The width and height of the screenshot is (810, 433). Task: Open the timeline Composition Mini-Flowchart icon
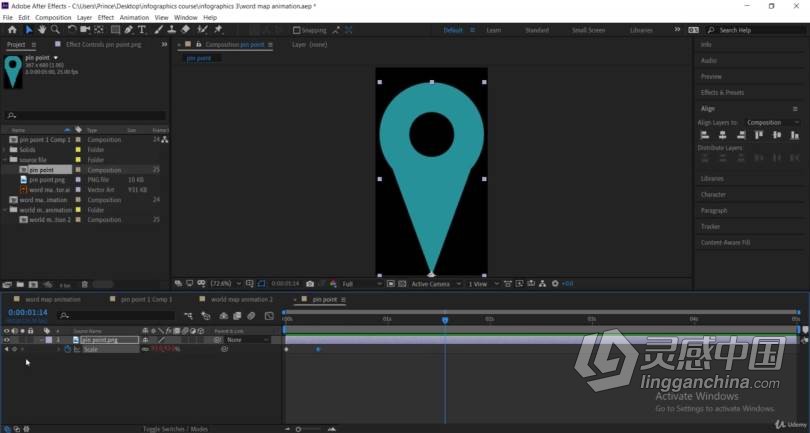[188, 315]
